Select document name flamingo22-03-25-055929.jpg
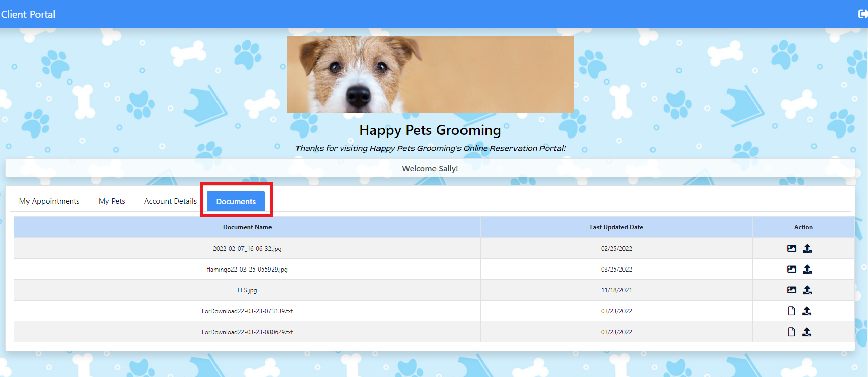The height and width of the screenshot is (377, 868). 247,270
